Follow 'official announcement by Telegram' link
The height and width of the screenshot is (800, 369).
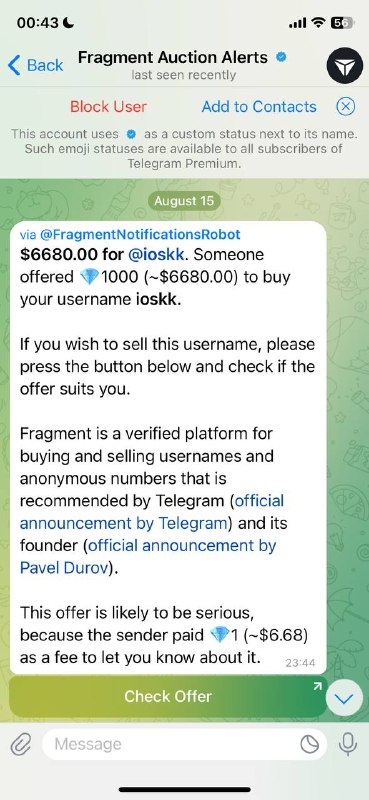[152, 512]
